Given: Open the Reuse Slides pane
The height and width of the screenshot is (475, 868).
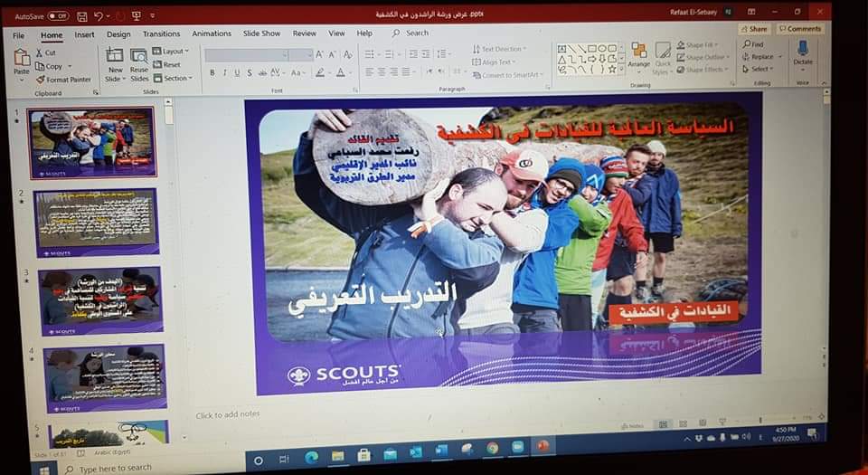Looking at the screenshot, I should pos(138,58).
